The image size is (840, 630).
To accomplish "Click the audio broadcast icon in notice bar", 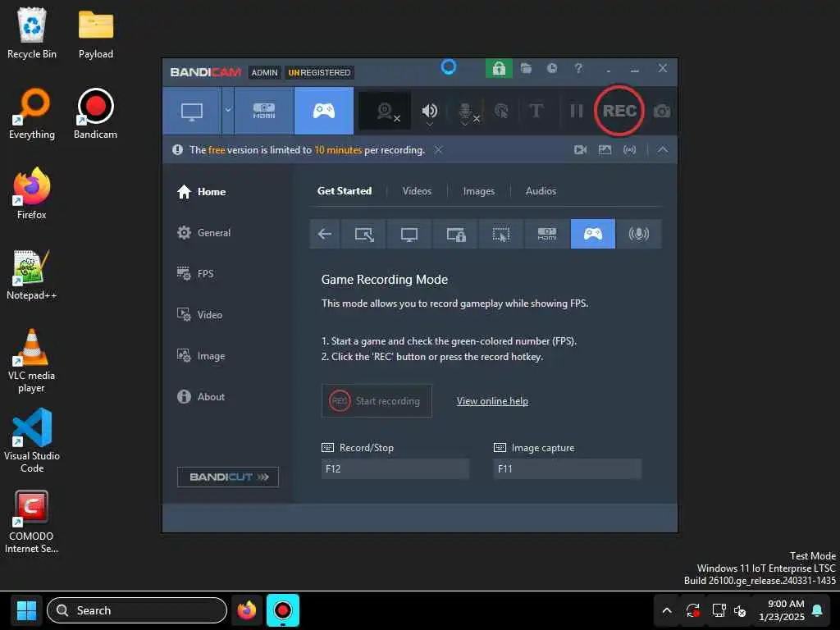I will tap(629, 150).
